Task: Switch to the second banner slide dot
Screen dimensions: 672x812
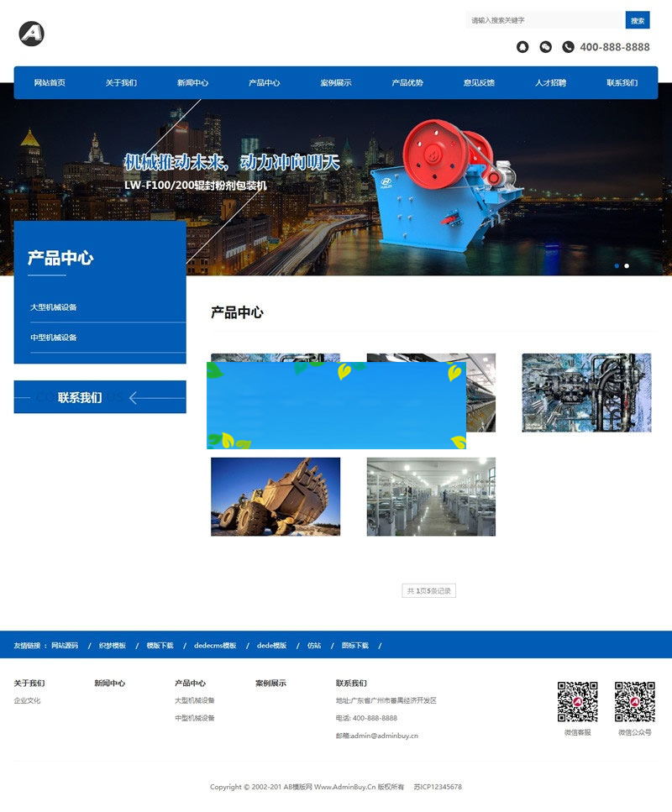Action: click(x=627, y=265)
